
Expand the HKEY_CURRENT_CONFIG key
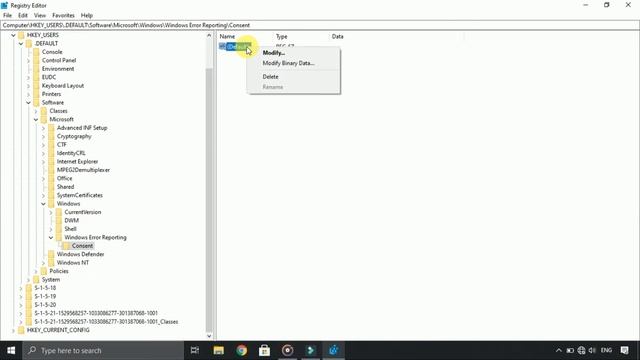13,330
